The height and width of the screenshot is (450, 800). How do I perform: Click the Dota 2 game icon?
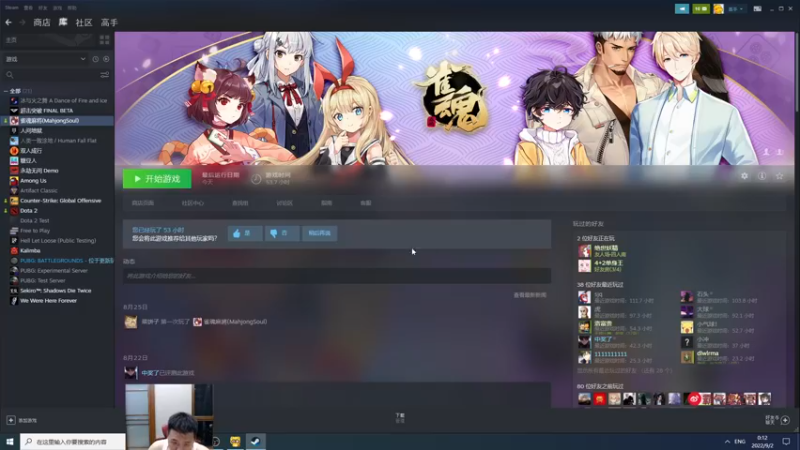[14, 211]
